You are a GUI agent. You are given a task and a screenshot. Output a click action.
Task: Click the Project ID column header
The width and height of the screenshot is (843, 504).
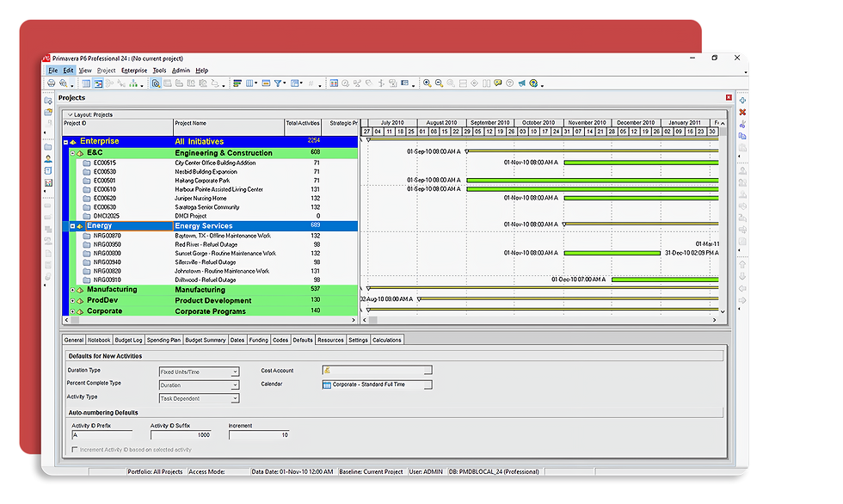(x=117, y=126)
